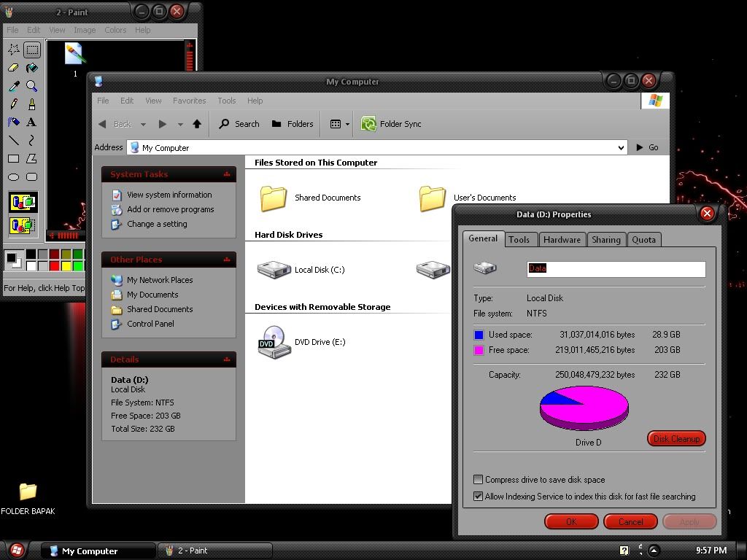Switch to the Quota tab
This screenshot has width=747, height=560.
pyautogui.click(x=643, y=239)
